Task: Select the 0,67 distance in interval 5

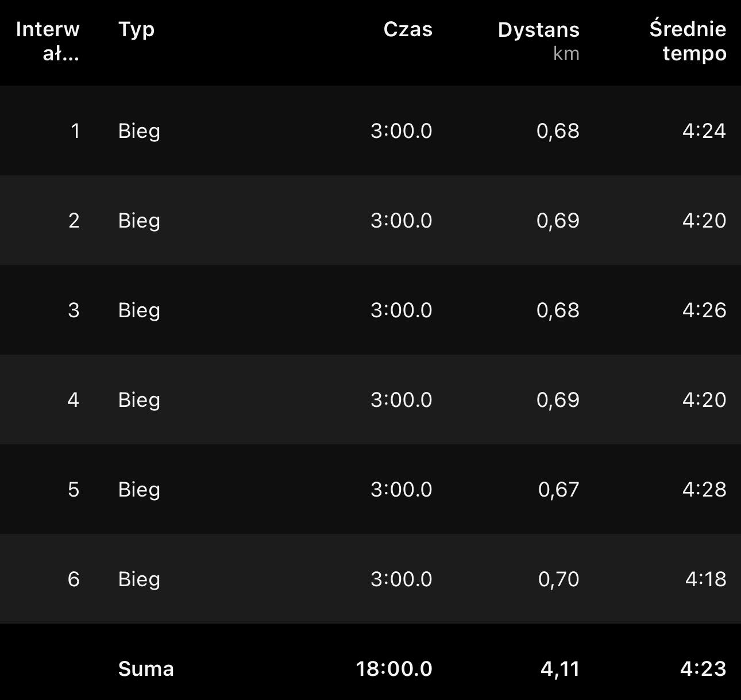Action: click(x=558, y=490)
